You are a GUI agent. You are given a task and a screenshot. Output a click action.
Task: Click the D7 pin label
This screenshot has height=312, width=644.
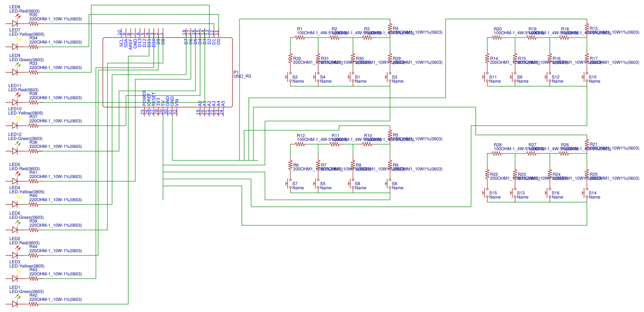click(186, 41)
